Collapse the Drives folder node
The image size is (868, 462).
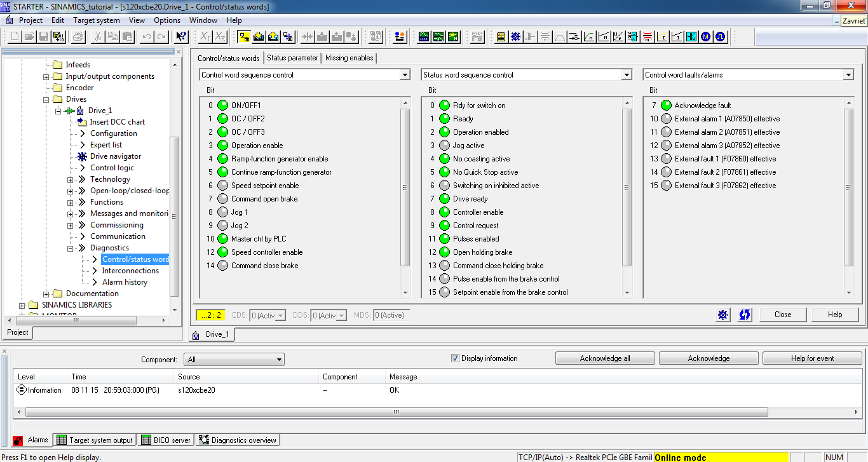[46, 100]
